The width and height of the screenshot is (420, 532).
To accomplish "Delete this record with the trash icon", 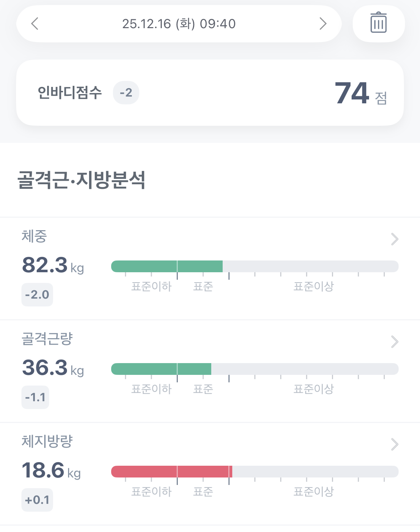I will point(378,24).
